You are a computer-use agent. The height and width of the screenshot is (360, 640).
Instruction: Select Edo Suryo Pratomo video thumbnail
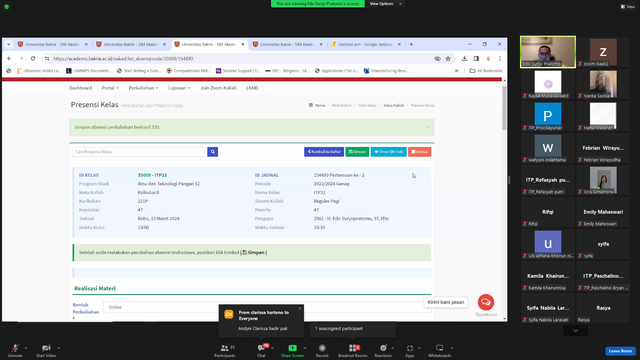pos(548,52)
